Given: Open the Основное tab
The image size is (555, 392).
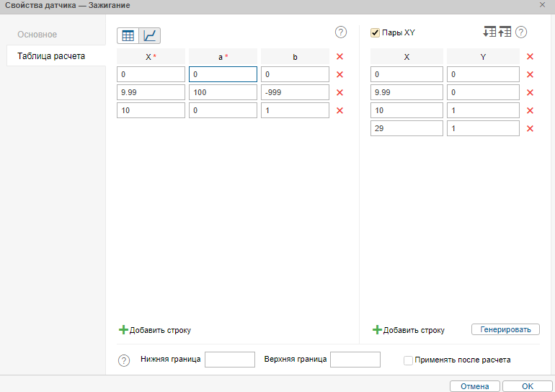Looking at the screenshot, I should [x=37, y=35].
